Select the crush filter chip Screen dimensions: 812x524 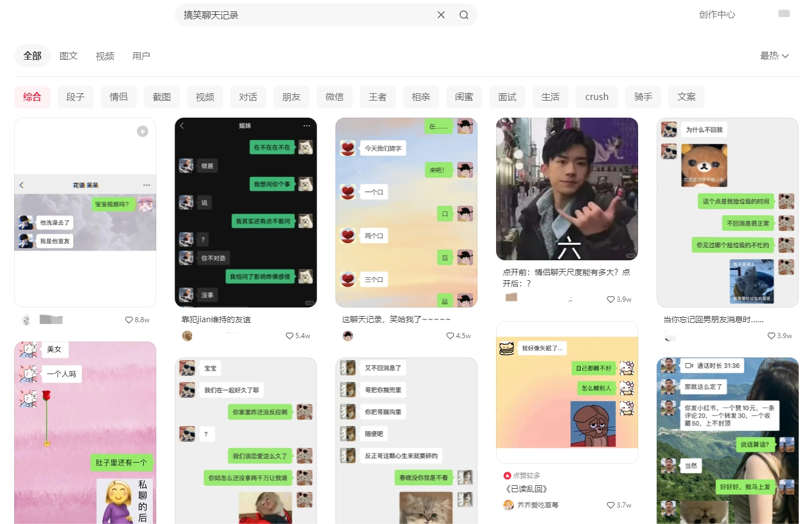pyautogui.click(x=597, y=97)
